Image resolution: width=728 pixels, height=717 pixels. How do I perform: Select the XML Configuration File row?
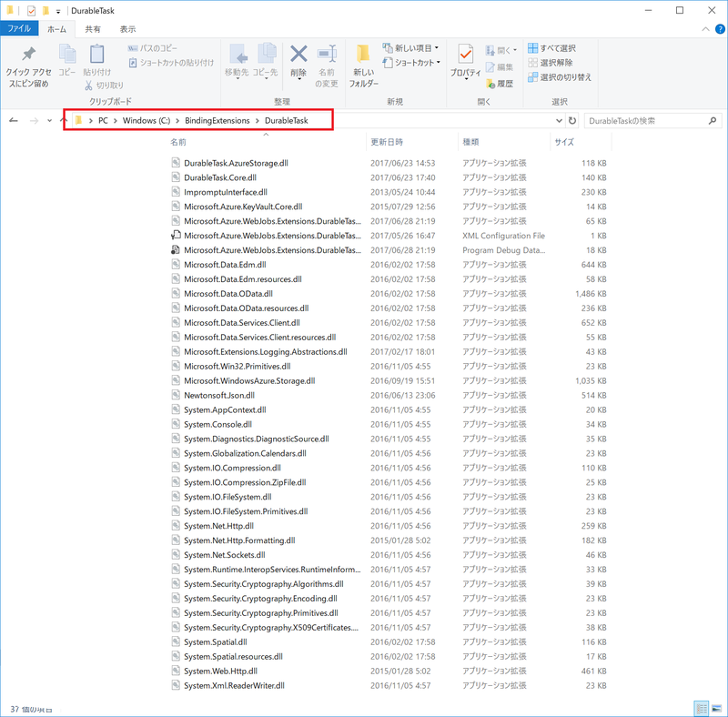pos(389,236)
